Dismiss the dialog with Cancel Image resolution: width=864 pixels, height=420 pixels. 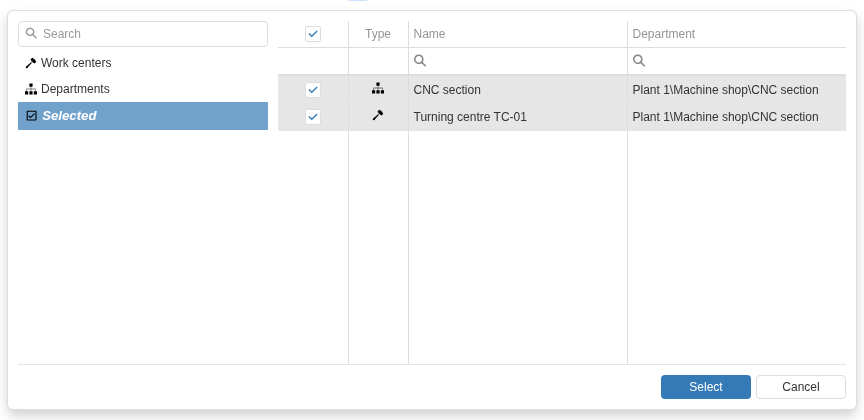801,387
